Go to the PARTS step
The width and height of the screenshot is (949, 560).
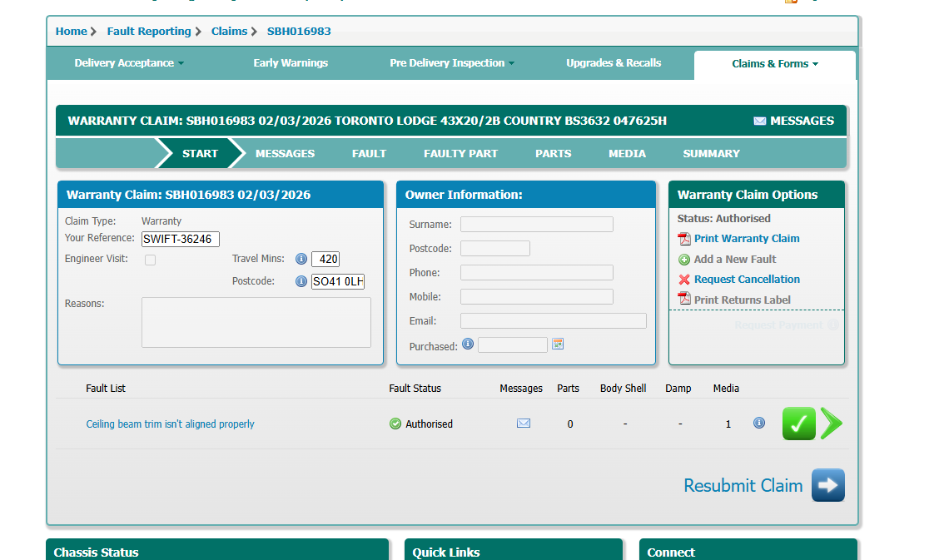pyautogui.click(x=554, y=154)
